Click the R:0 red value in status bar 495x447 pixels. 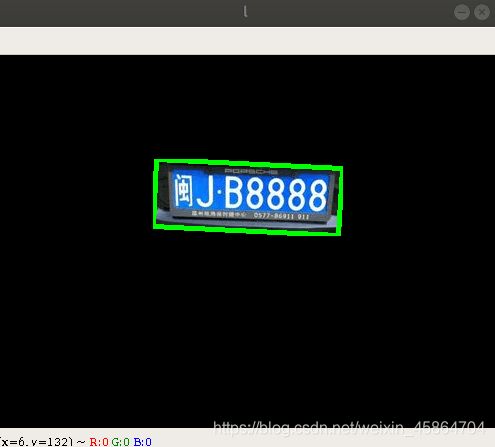point(99,442)
